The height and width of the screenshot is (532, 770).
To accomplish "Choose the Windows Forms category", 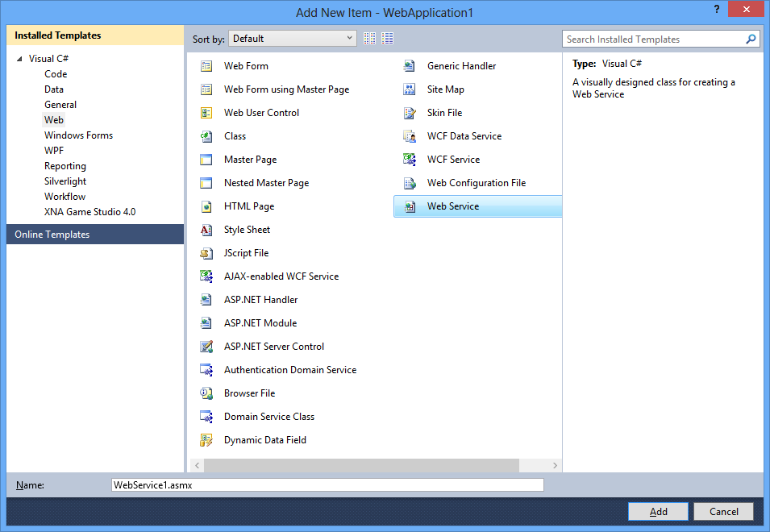I will pyautogui.click(x=78, y=135).
